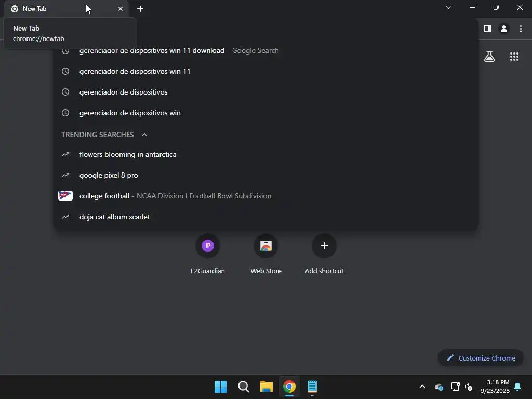Open the Chrome profile menu
This screenshot has width=532, height=399.
[504, 29]
